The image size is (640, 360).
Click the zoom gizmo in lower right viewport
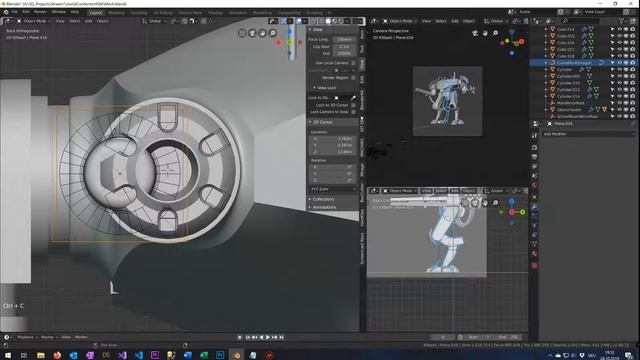point(495,202)
